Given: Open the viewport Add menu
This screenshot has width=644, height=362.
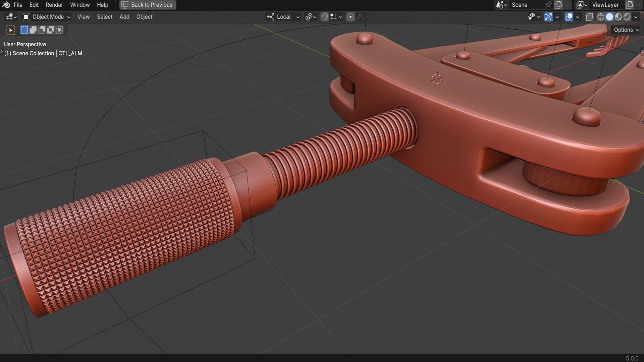Looking at the screenshot, I should click(x=124, y=17).
